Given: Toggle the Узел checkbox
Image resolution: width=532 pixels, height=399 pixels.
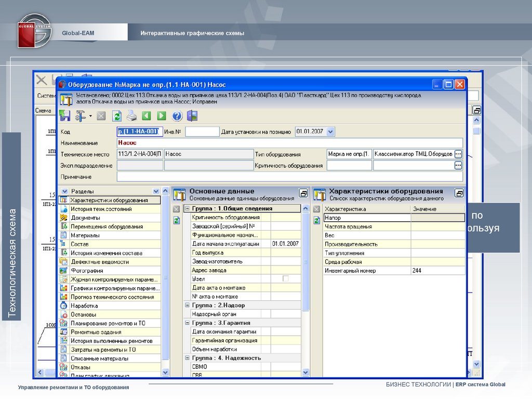Looking at the screenshot, I should tap(285, 279).
